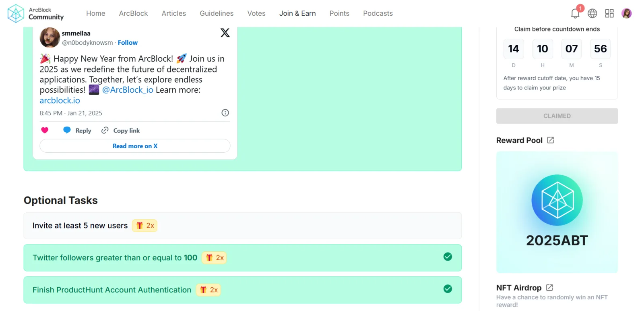644x311 pixels.
Task: Click the 2x badge on Twitter followers task
Action: click(x=214, y=258)
